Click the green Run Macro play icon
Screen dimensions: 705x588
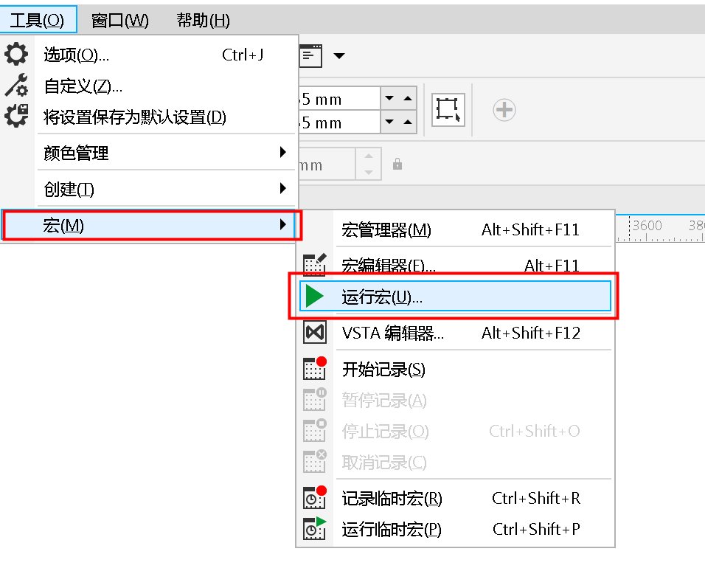(x=316, y=297)
